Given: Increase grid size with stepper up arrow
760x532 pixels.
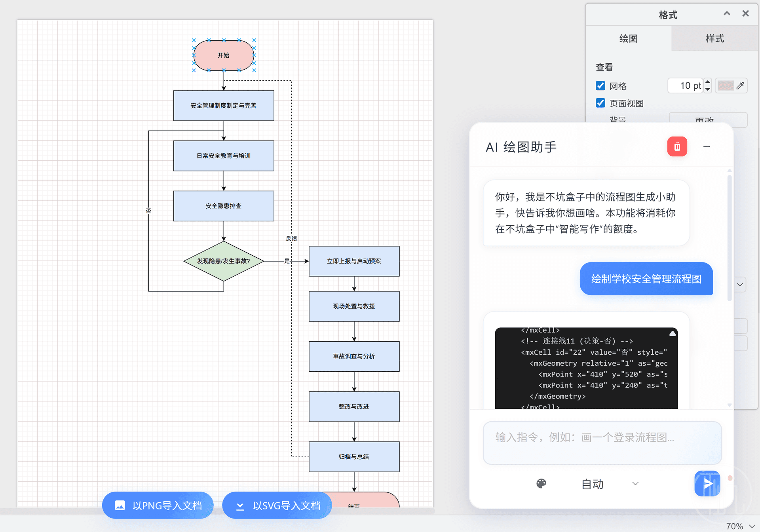Looking at the screenshot, I should (x=708, y=82).
